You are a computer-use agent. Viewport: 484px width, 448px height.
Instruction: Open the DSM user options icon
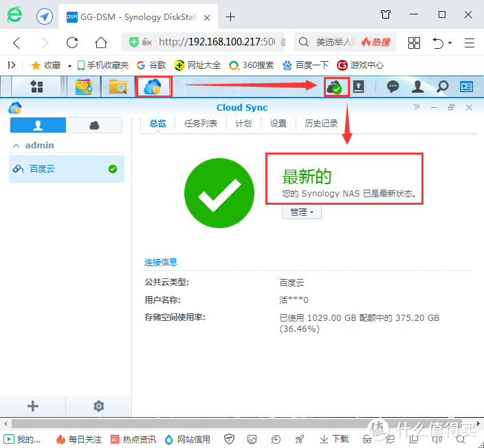[417, 87]
